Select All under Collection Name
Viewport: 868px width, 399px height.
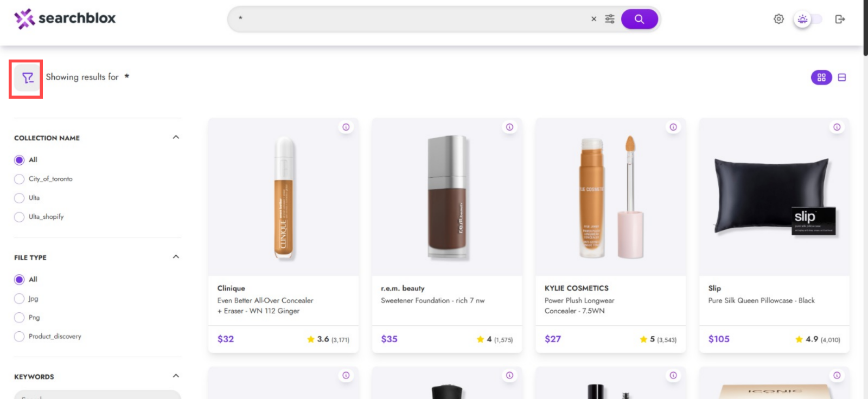(20, 160)
